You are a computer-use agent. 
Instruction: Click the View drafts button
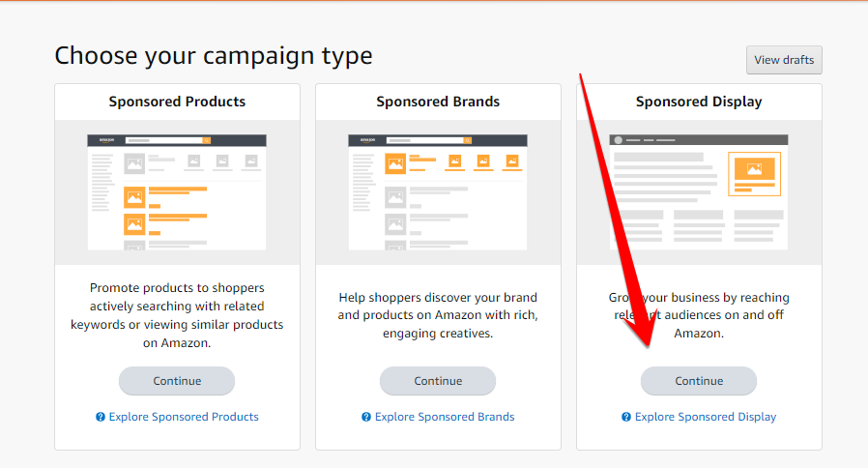point(784,60)
